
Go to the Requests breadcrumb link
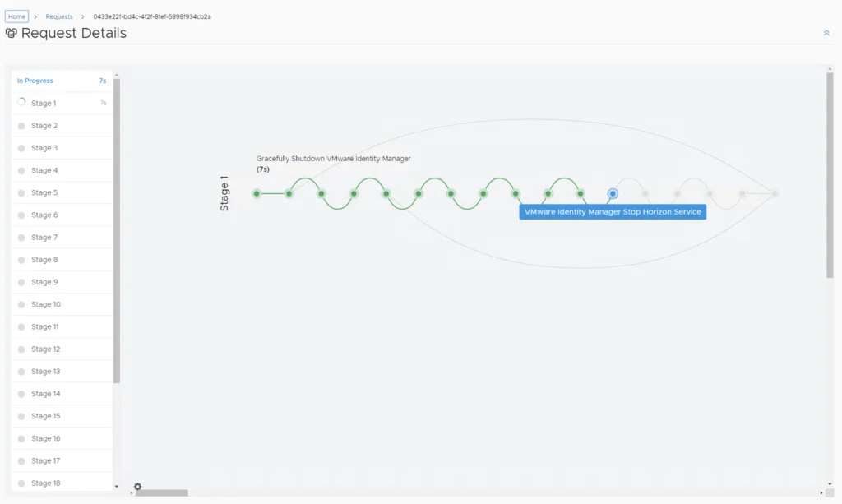59,16
